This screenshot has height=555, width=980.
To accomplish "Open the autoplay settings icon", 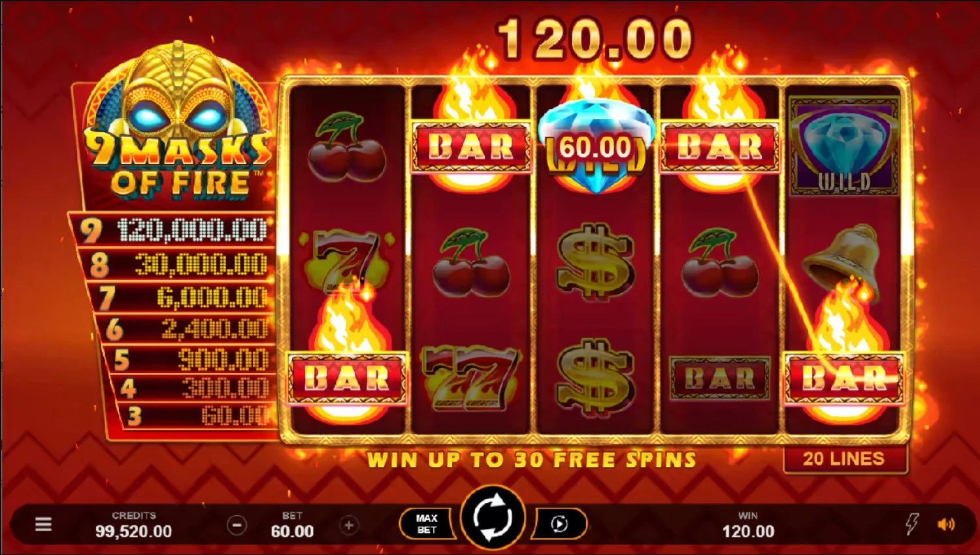I will 559,524.
